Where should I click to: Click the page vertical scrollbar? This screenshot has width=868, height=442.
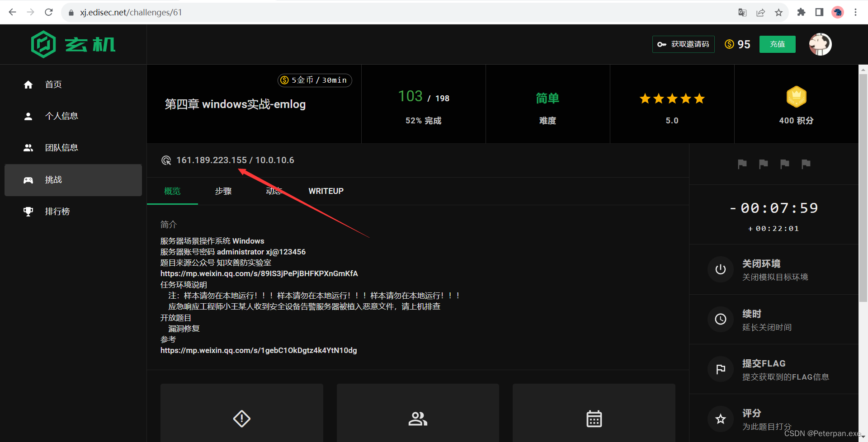click(x=863, y=188)
